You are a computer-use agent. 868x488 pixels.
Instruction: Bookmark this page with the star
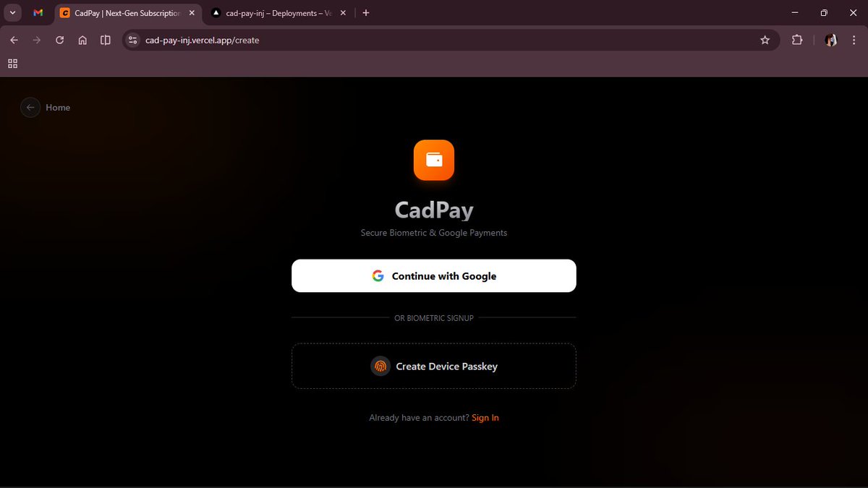(765, 40)
